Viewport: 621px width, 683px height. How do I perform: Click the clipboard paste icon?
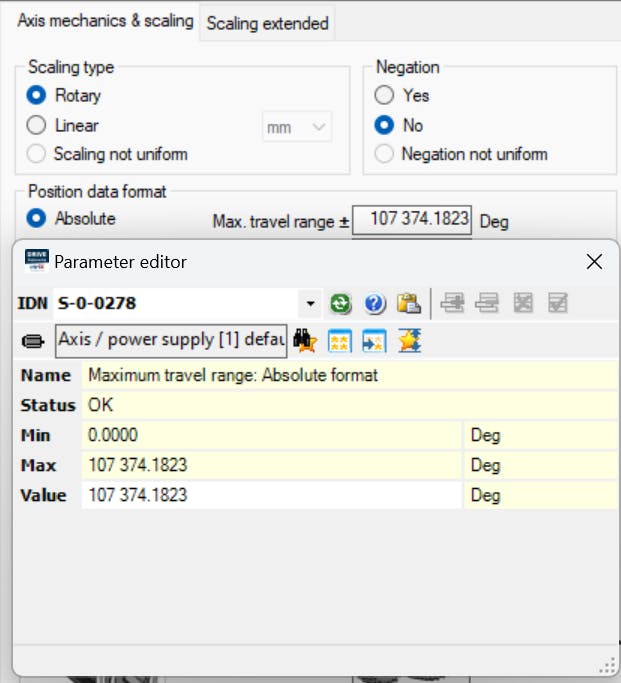(x=407, y=303)
